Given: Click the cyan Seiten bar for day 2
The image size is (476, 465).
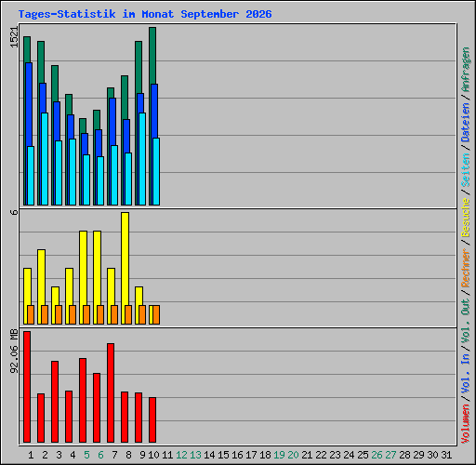Looking at the screenshot, I should [x=45, y=159].
